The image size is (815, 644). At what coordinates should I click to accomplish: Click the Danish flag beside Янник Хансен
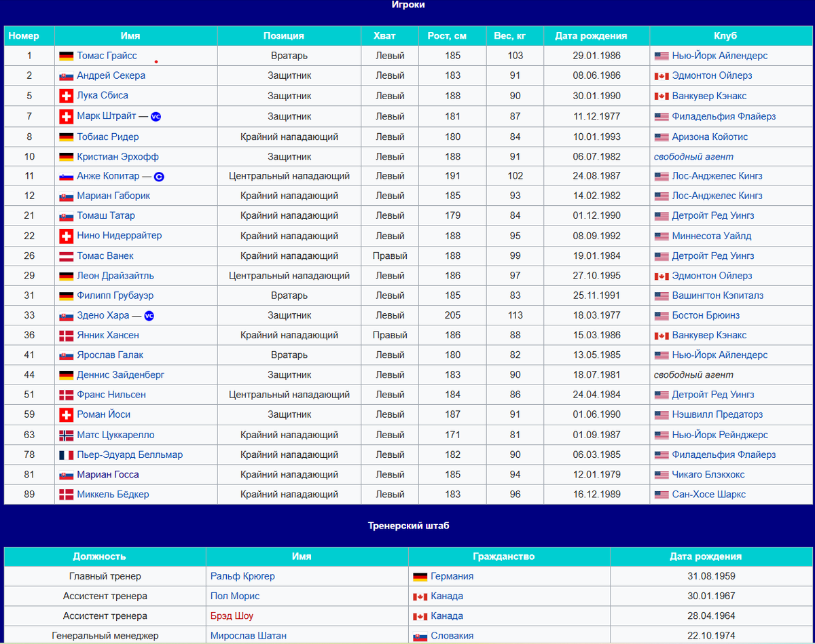[x=66, y=336]
